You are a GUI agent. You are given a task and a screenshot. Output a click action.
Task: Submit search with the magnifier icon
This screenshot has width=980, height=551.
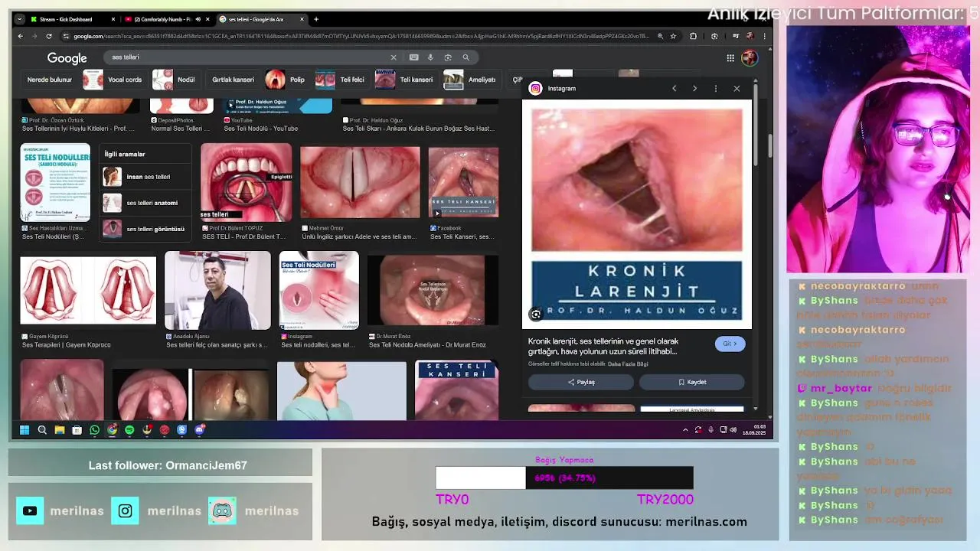click(x=465, y=57)
